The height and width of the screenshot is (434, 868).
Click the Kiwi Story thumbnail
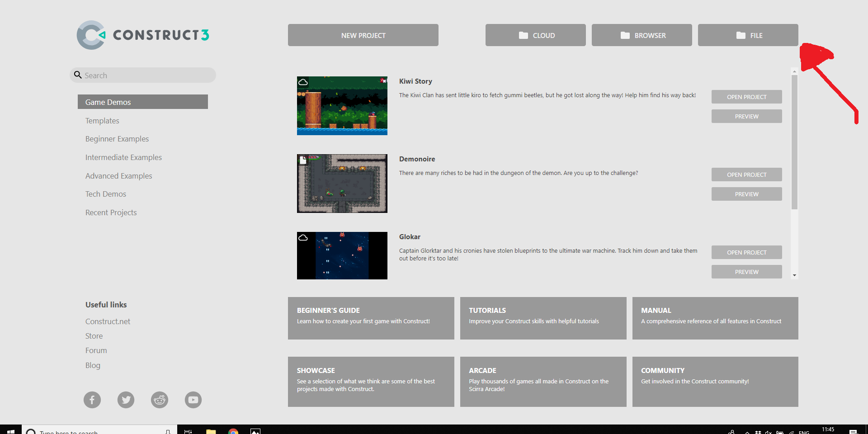pos(342,106)
